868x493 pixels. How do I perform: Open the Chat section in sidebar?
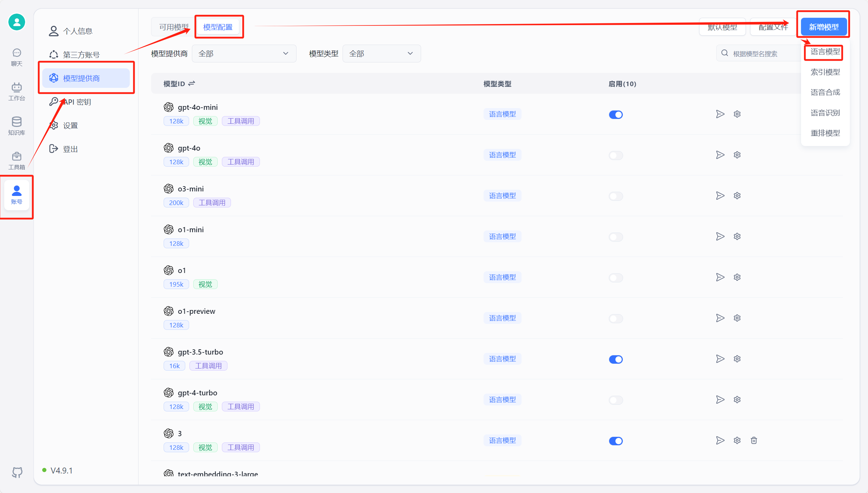[16, 57]
